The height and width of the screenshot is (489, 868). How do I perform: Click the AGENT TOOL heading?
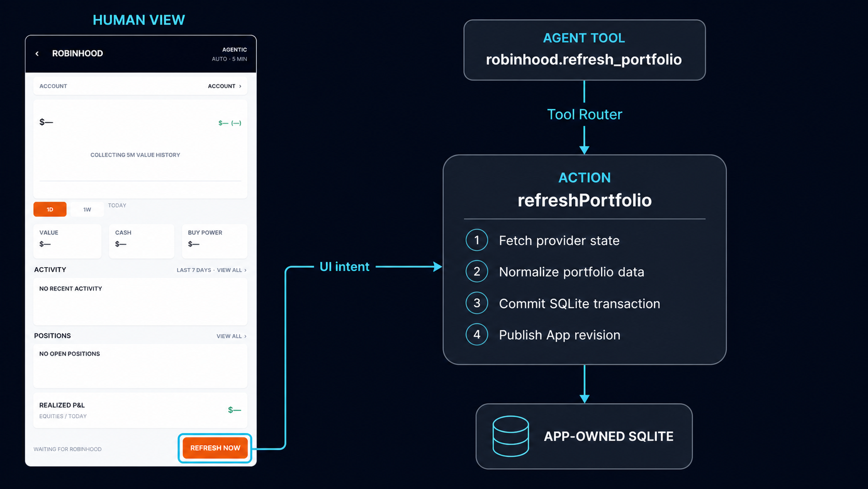584,38
